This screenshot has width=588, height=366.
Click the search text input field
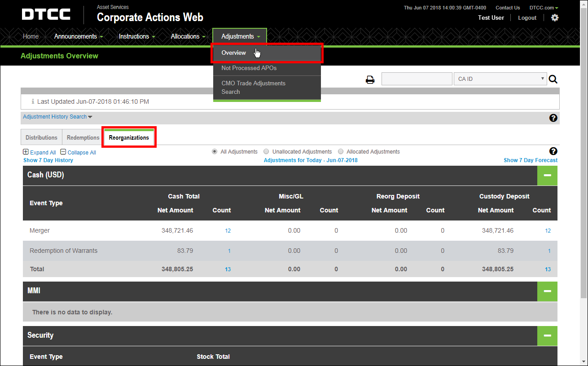417,79
